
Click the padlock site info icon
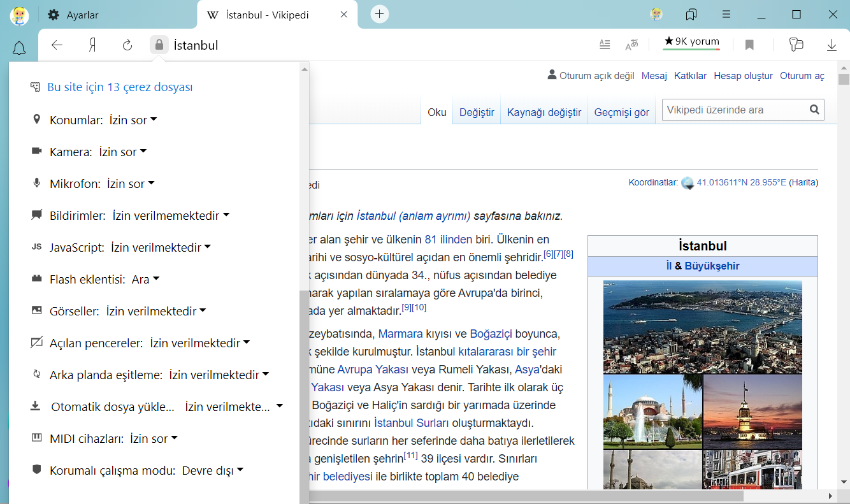point(159,45)
